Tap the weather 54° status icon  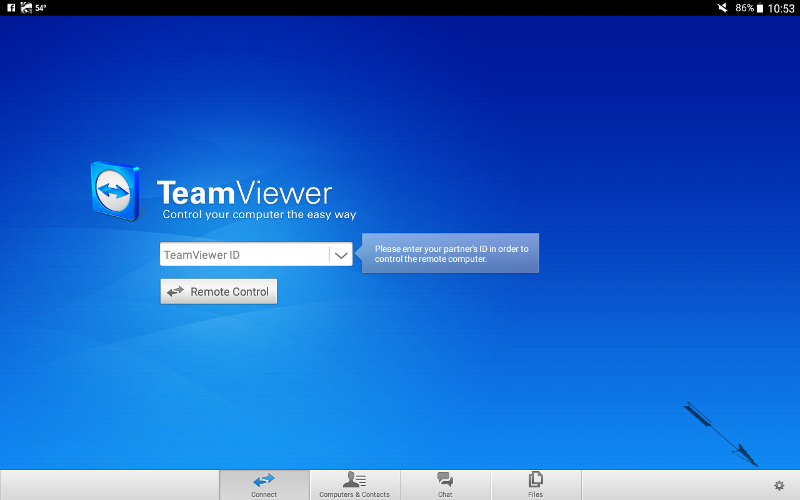(x=33, y=8)
